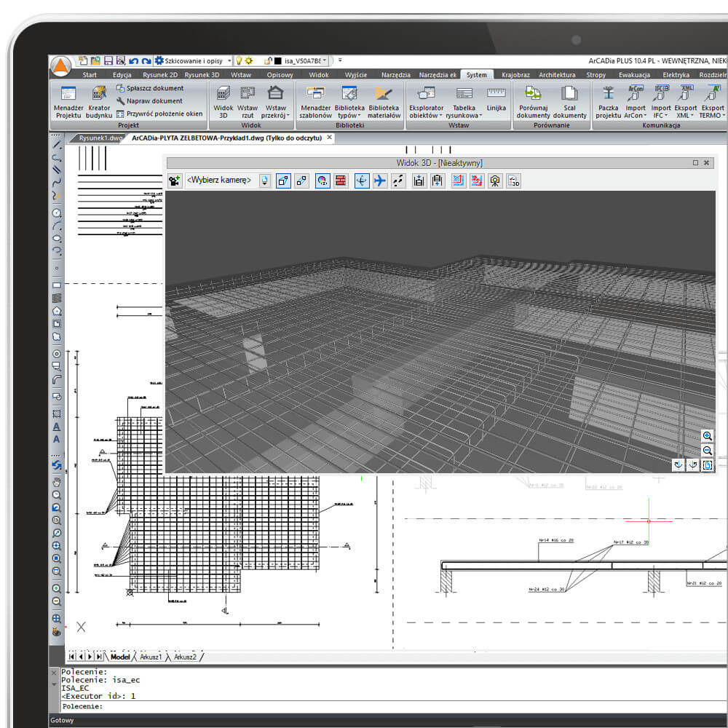Toggle the light bulb layer icon in the top toolbar
728x728 pixels.
coord(239,61)
